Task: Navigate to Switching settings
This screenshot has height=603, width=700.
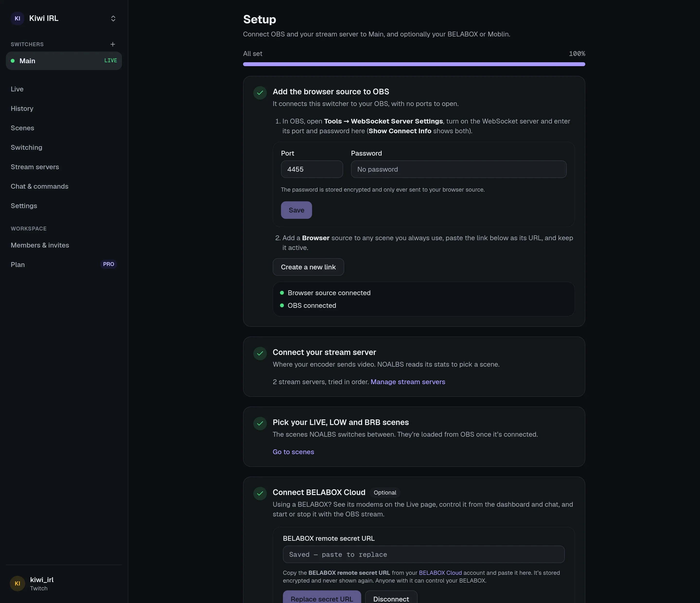Action: click(26, 147)
